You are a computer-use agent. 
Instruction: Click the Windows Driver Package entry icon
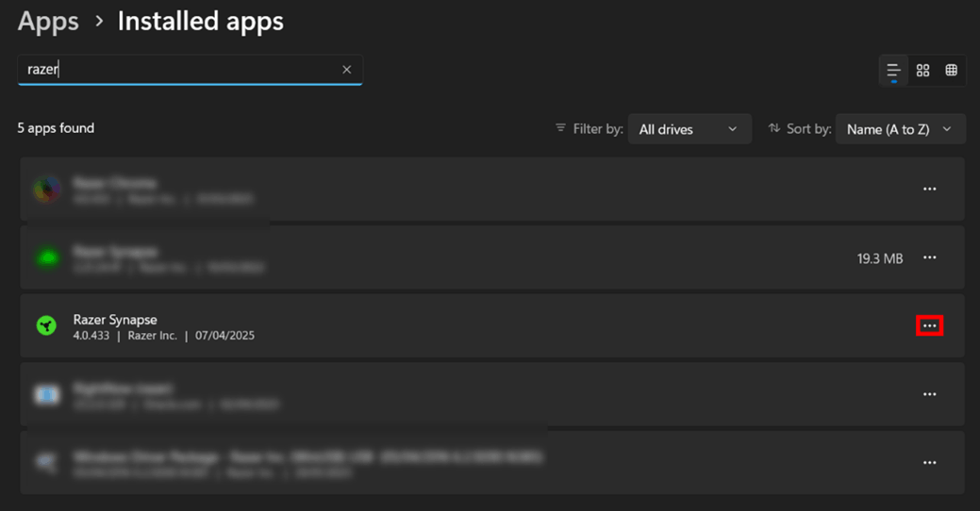pos(47,463)
